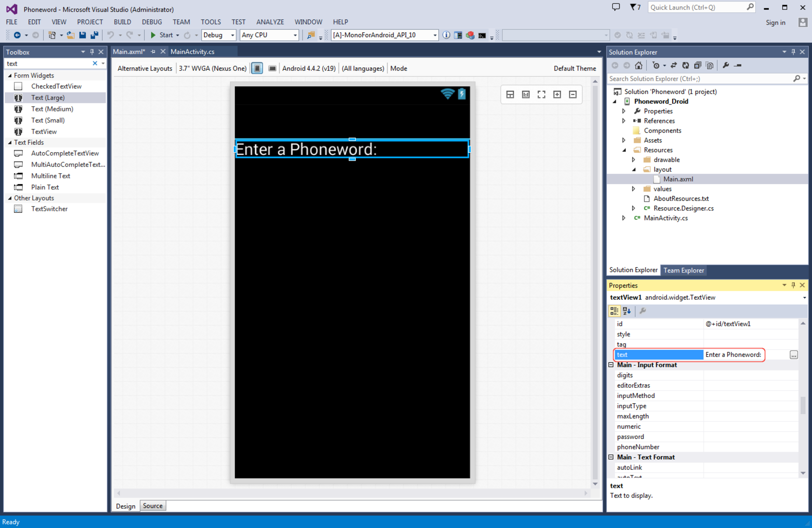Open the BUILD menu
Viewport: 812px width, 528px height.
122,22
